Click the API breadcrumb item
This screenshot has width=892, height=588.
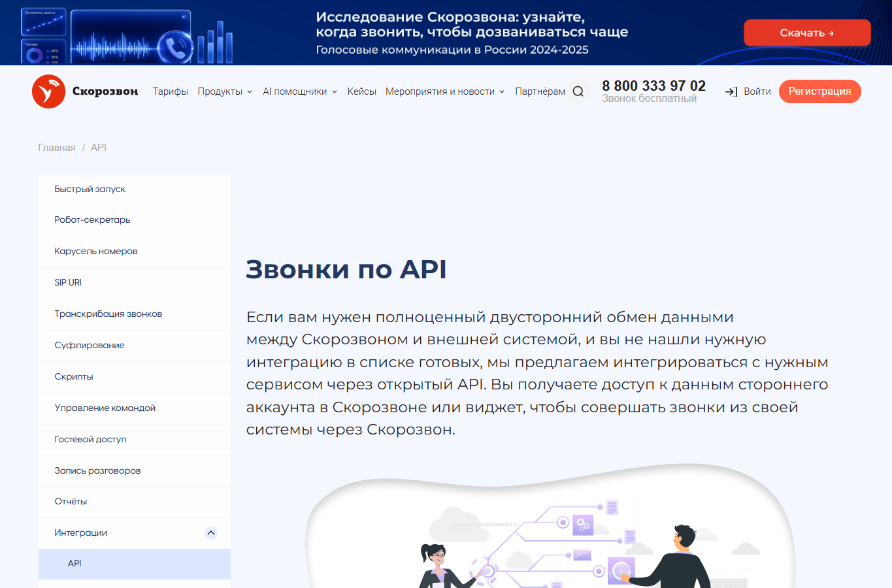tap(99, 148)
